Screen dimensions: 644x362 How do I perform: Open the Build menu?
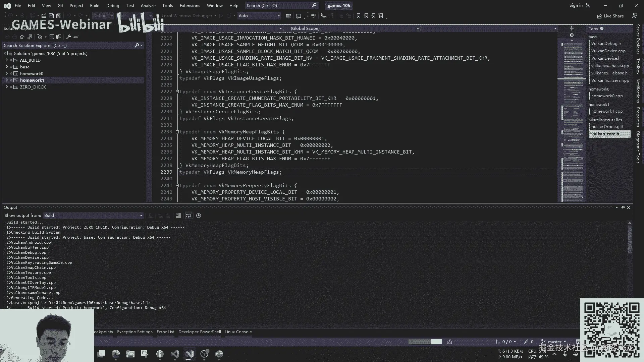click(95, 6)
